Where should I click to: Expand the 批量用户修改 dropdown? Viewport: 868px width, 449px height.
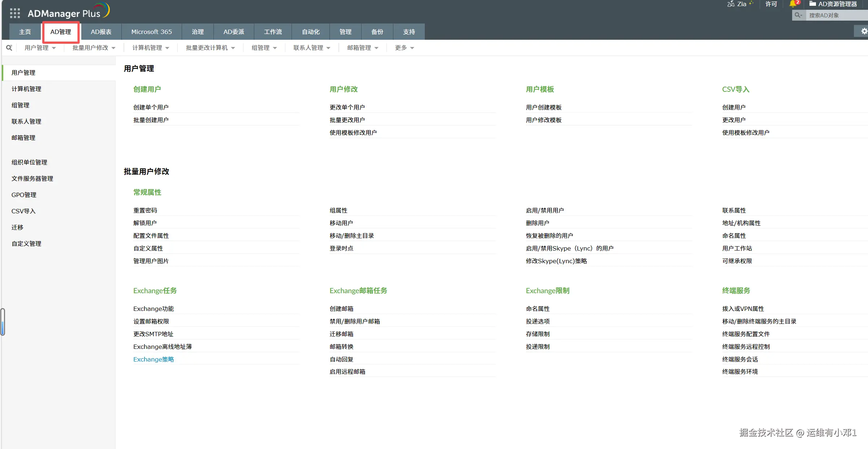[94, 48]
